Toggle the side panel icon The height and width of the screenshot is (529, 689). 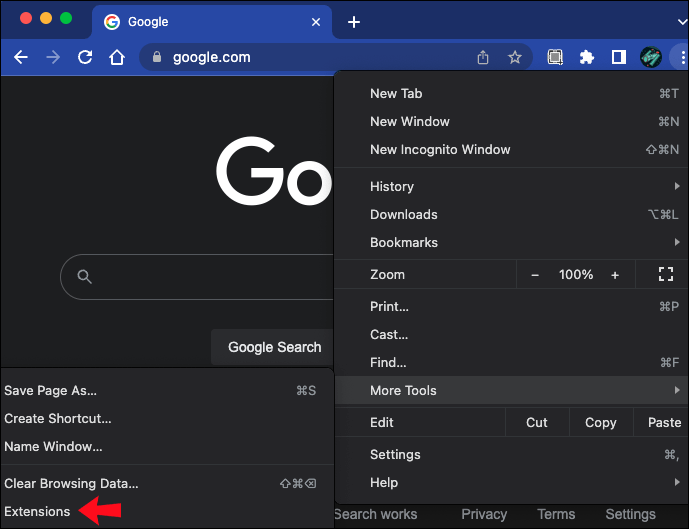click(619, 57)
